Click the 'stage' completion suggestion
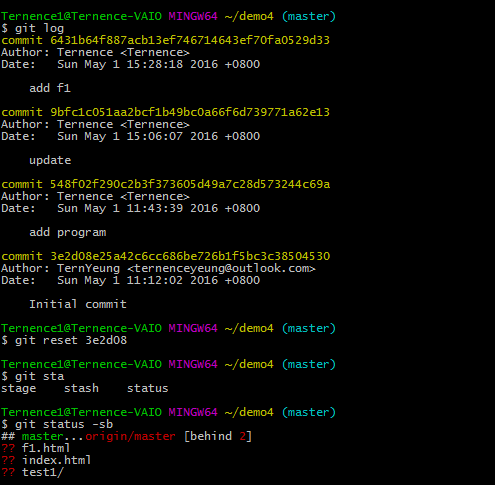 tap(19, 388)
